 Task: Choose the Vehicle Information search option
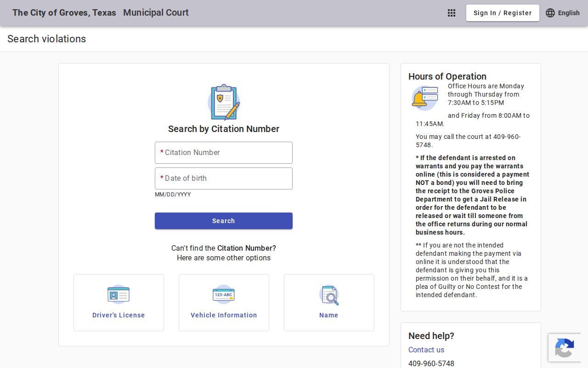224,303
